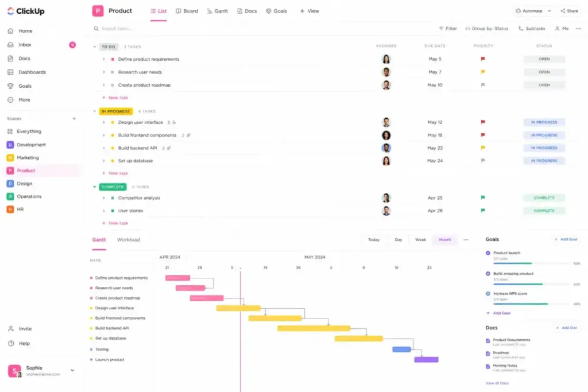
Task: Click the pink Product space icon in header
Action: tap(98, 11)
